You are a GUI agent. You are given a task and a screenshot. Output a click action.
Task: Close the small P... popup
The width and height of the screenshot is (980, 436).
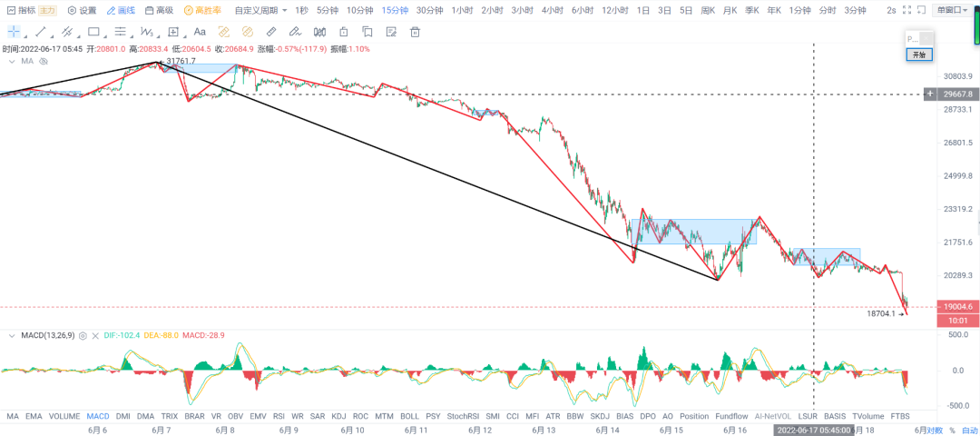926,39
